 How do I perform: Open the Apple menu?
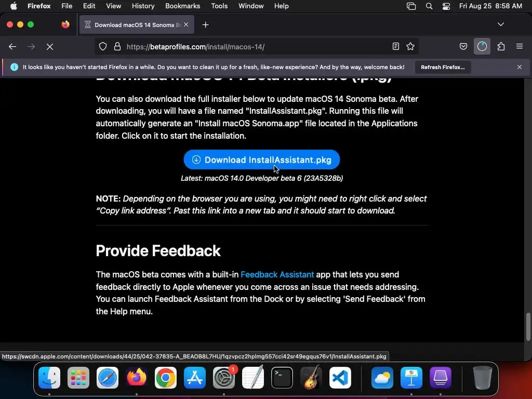pos(14,6)
